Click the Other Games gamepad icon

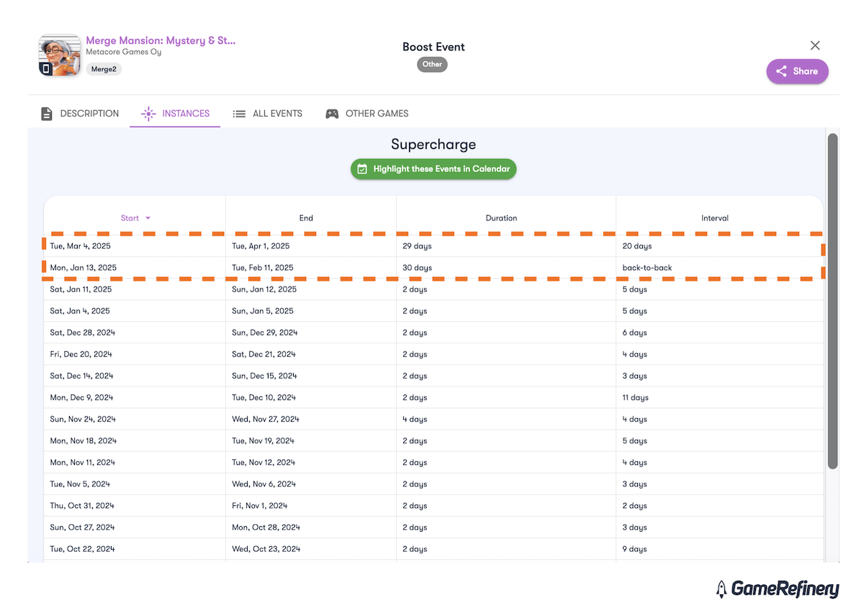332,114
